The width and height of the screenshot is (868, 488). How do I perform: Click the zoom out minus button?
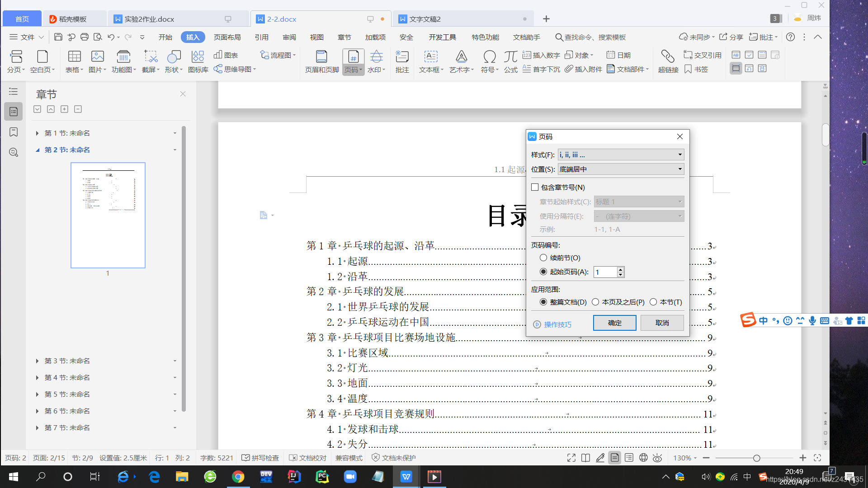click(706, 458)
